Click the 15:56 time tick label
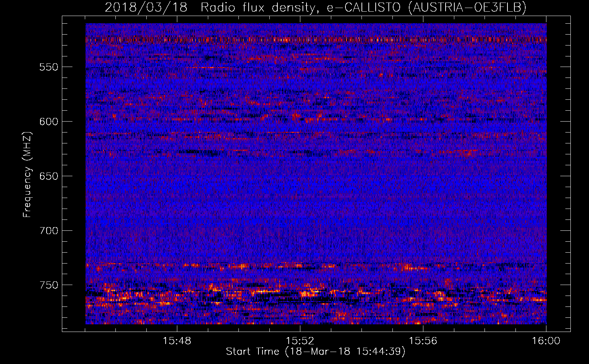589x364 pixels. (x=423, y=341)
